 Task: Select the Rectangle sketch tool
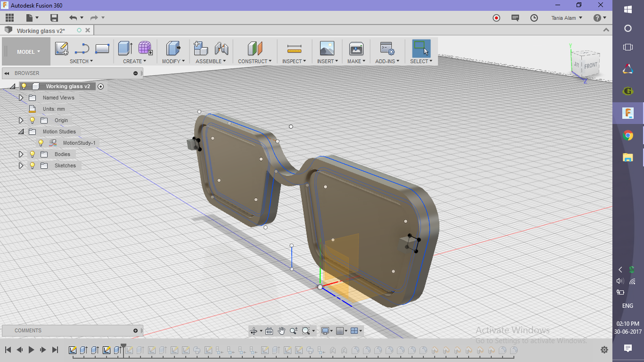pos(102,49)
